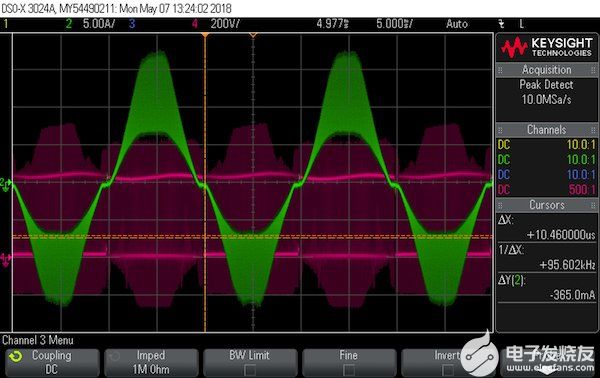Select the channel 3 blue indicator
600x378 pixels.
(x=132, y=24)
